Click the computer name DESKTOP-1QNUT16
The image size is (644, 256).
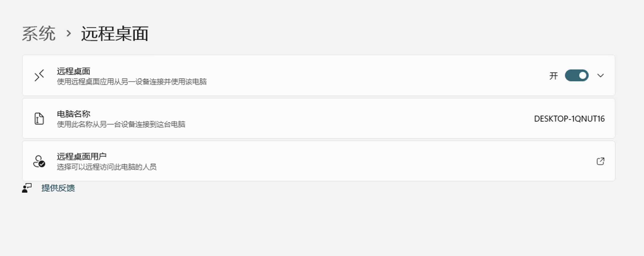569,119
